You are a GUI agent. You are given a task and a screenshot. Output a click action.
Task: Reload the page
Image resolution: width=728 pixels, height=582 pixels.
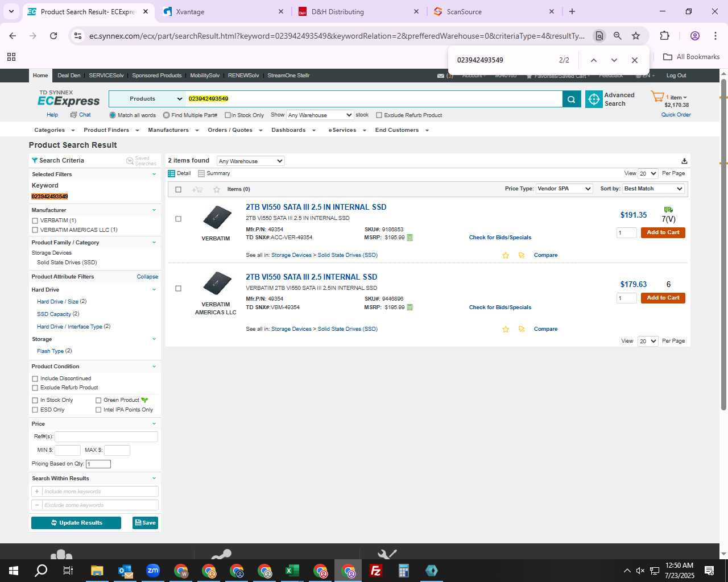53,36
